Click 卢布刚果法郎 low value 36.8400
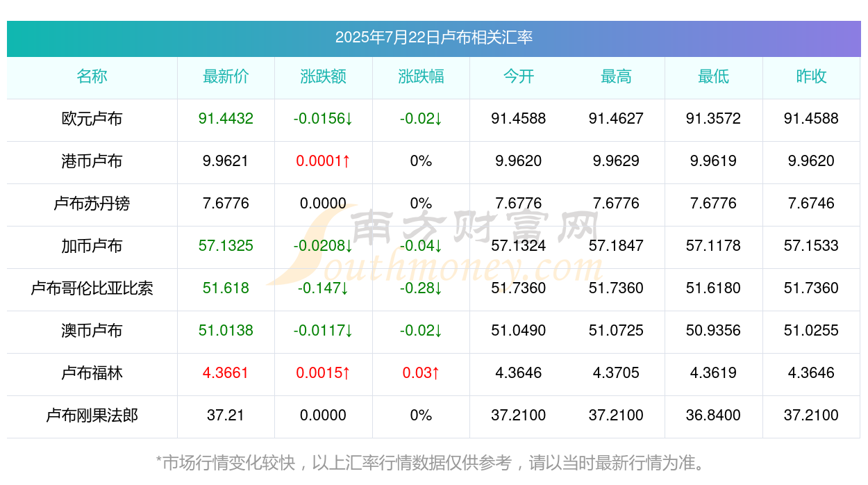 click(713, 416)
